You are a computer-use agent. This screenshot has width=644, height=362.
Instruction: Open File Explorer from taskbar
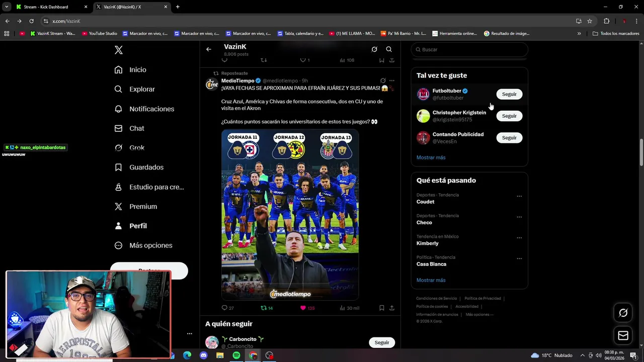click(x=220, y=355)
